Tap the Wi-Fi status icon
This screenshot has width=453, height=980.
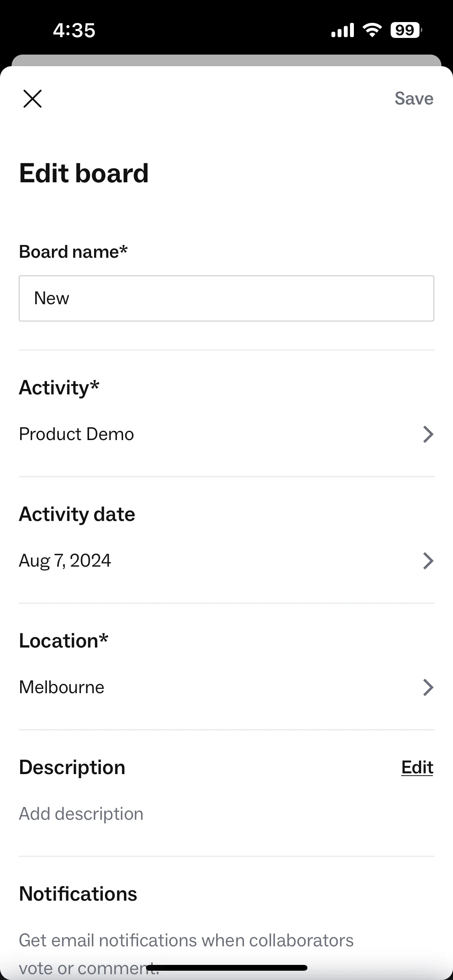(x=372, y=30)
